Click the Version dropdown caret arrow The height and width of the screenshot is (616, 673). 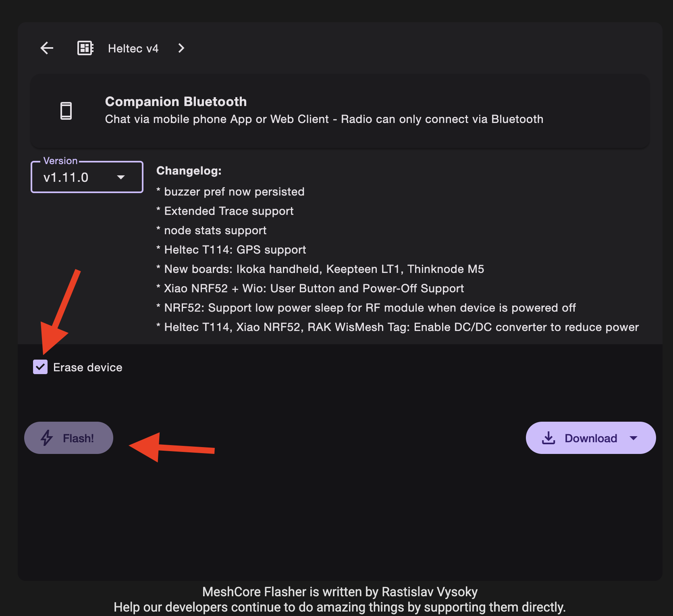pyautogui.click(x=121, y=177)
